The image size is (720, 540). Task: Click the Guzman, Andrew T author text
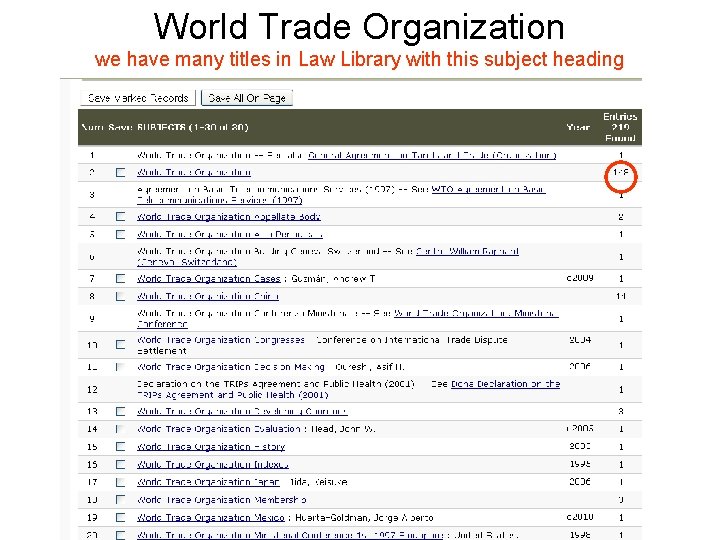tap(333, 279)
